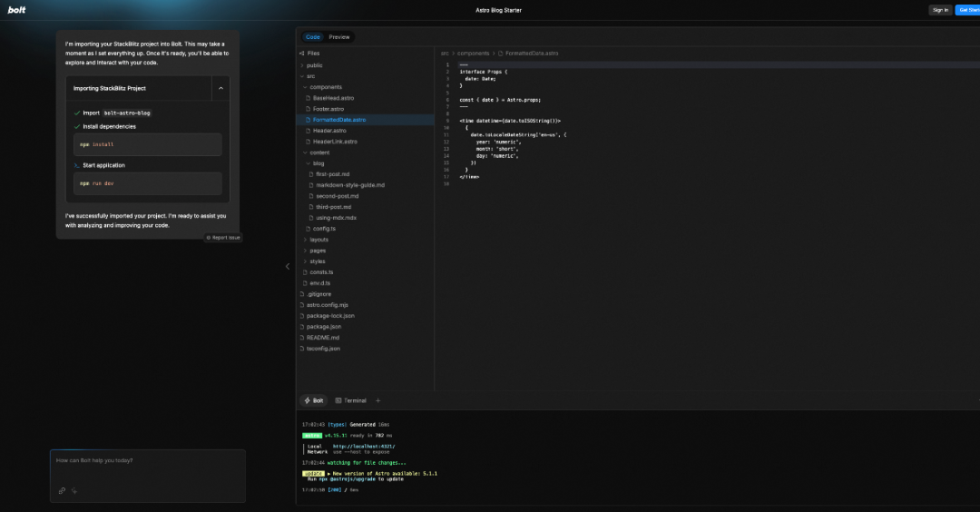Click the npm install command block
Screen dimensions: 980x512
pyautogui.click(x=148, y=144)
